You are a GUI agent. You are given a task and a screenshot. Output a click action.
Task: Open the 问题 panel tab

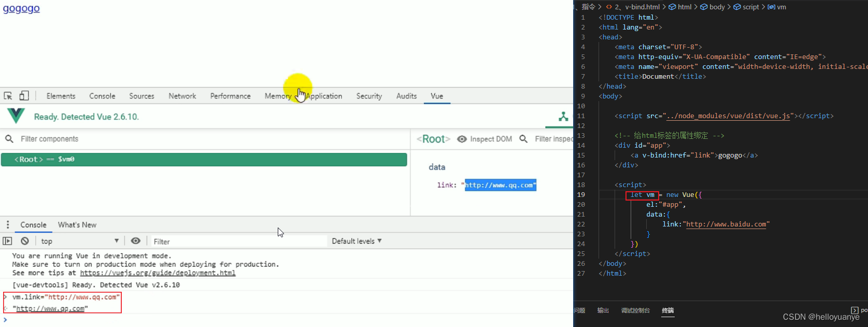[x=579, y=310]
